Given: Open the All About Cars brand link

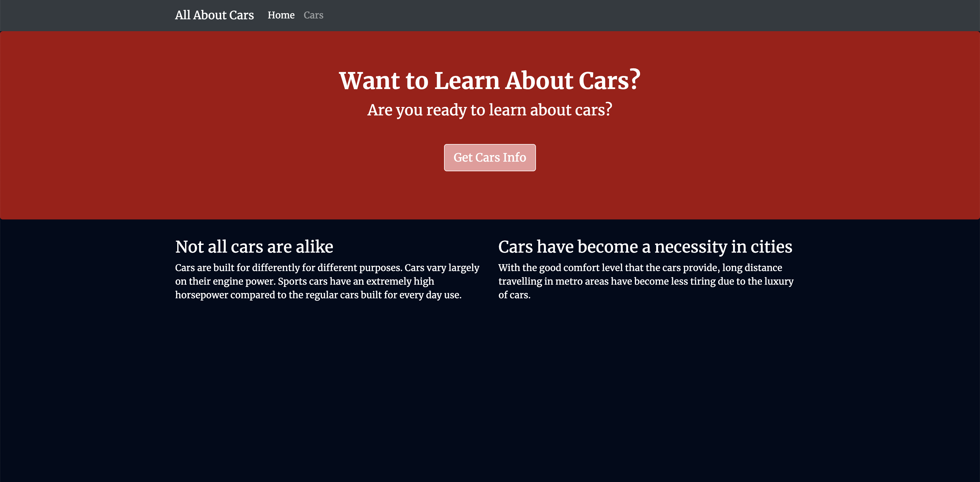Looking at the screenshot, I should 214,15.
